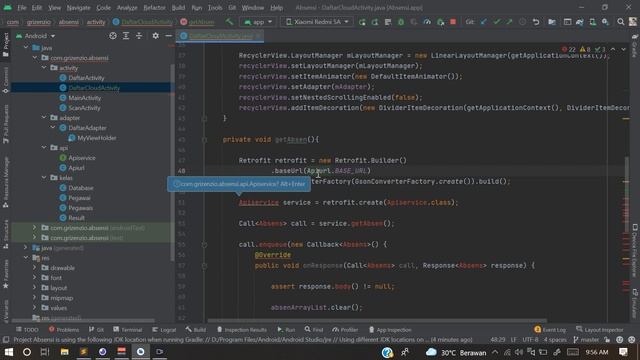
Task: Open AVD device manager phone icon
Action: tap(592, 22)
